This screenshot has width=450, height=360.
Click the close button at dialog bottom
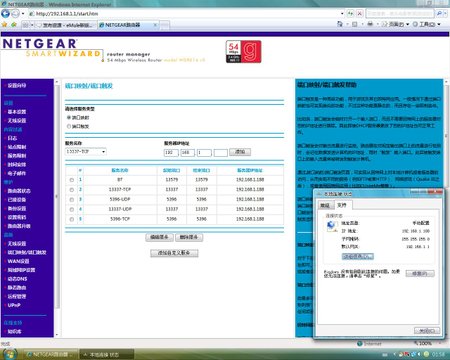pyautogui.click(x=427, y=331)
